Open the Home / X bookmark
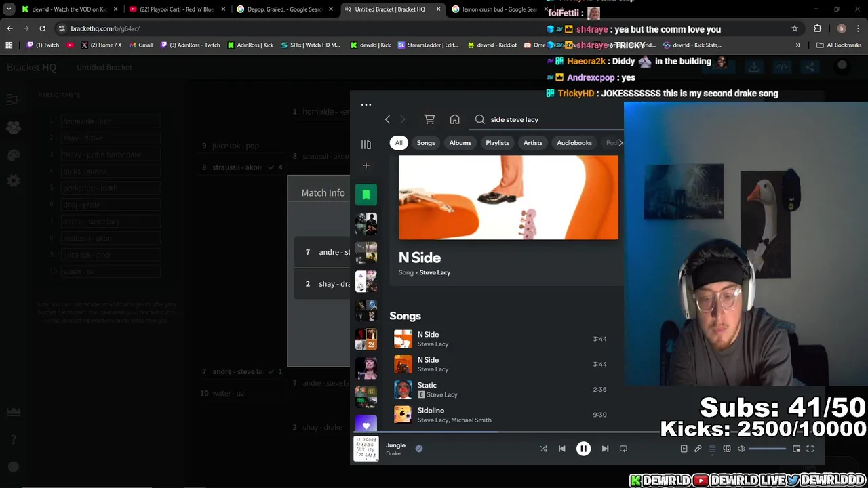The width and height of the screenshot is (868, 488). [x=101, y=45]
